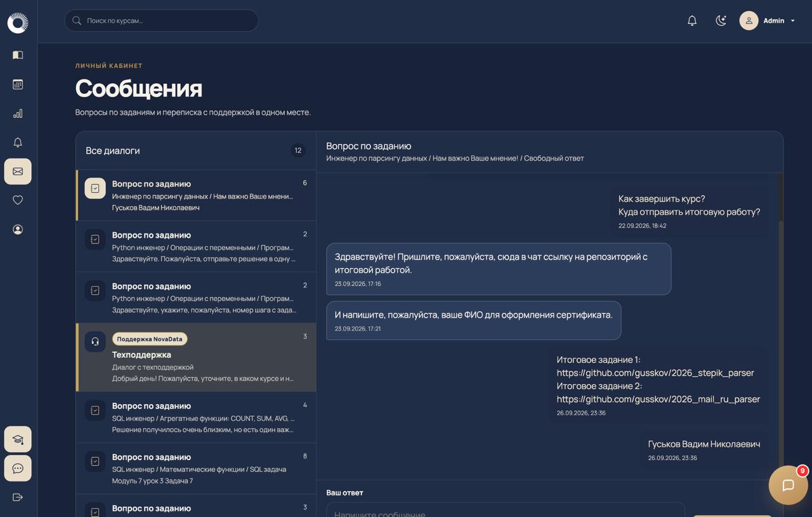Click the bell icon in the left sidebar
Screen dimensions: 812x517
point(18,142)
